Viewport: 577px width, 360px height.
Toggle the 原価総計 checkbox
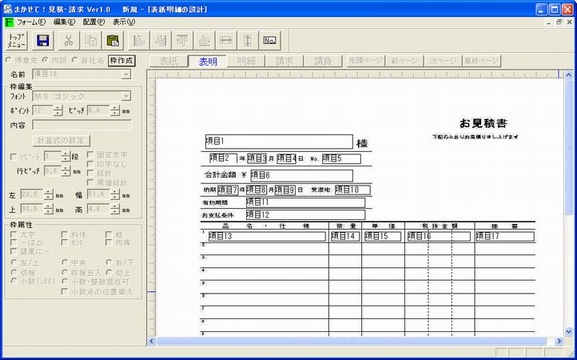tap(90, 182)
